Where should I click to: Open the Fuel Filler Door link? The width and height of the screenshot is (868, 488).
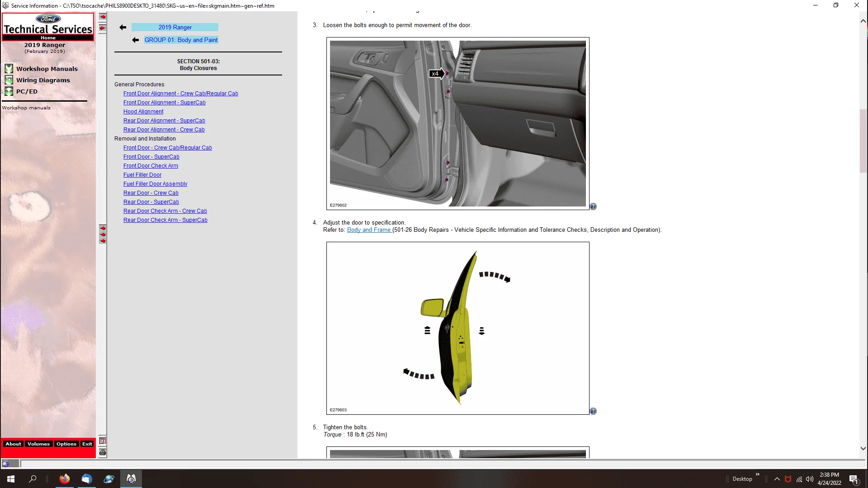point(142,175)
